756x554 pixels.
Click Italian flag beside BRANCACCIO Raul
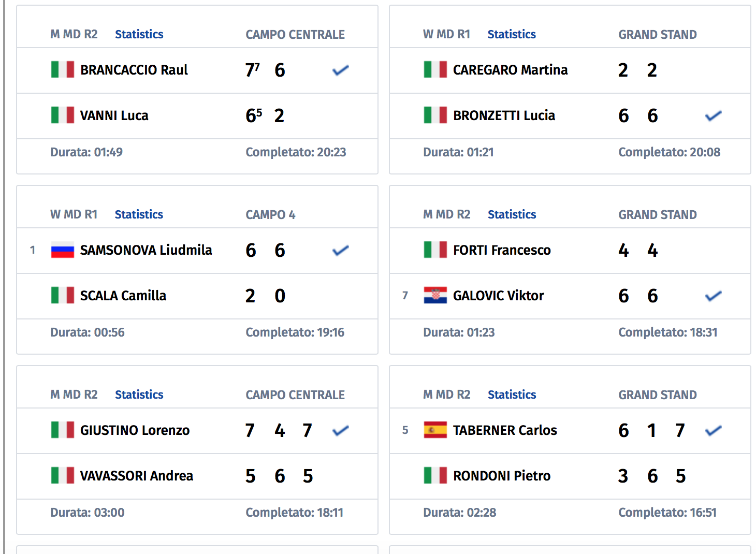click(63, 69)
